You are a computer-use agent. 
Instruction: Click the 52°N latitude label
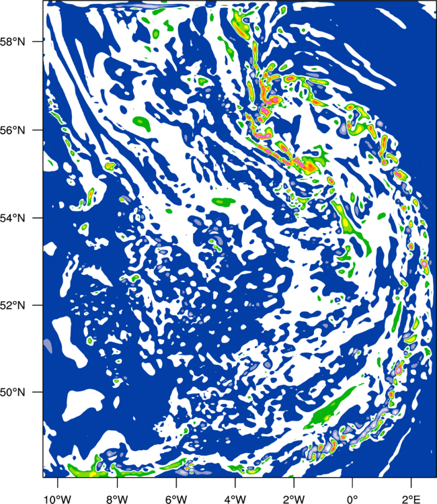(13, 305)
